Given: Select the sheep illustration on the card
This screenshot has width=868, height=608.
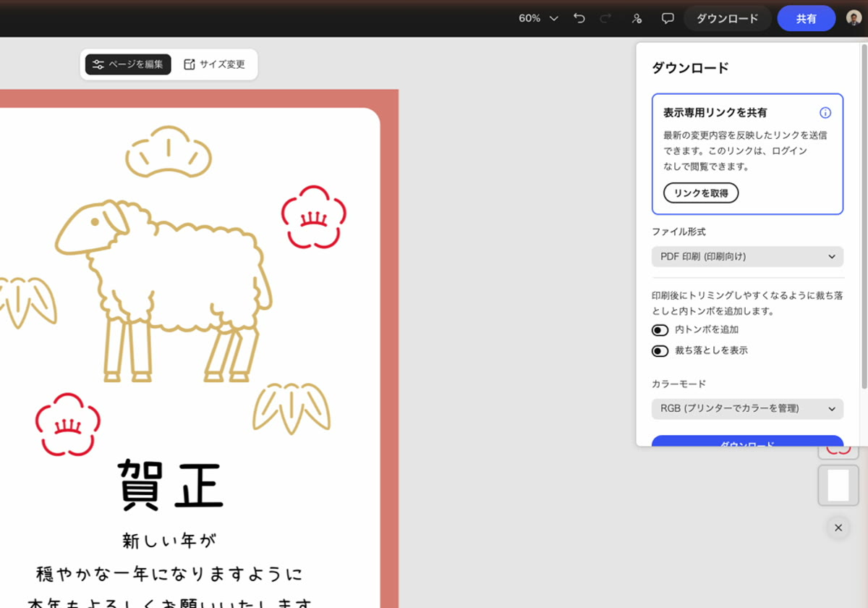Looking at the screenshot, I should pos(165,290).
